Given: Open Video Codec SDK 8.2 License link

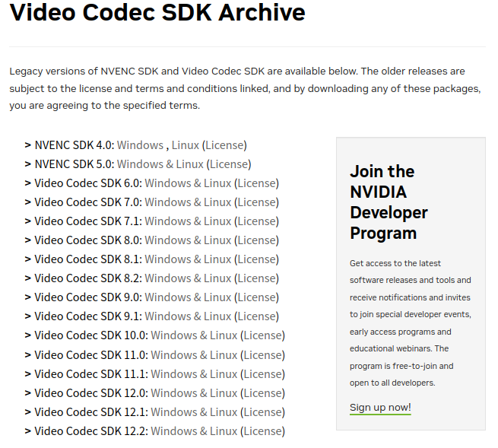Looking at the screenshot, I should pyautogui.click(x=257, y=278).
